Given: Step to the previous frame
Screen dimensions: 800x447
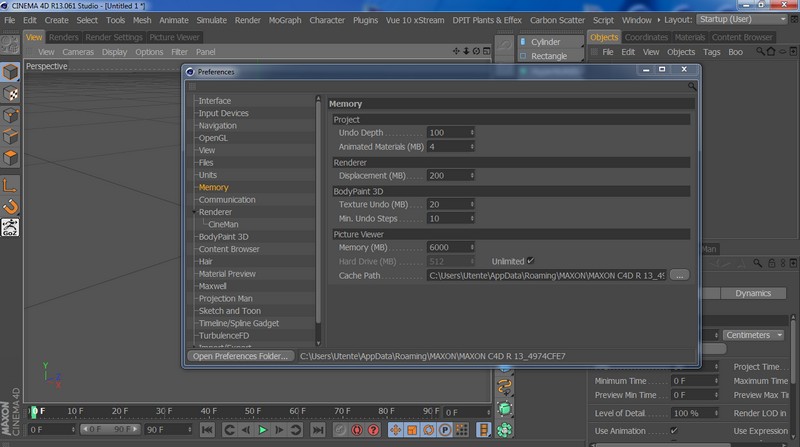Looking at the screenshot, I should pyautogui.click(x=246, y=430).
